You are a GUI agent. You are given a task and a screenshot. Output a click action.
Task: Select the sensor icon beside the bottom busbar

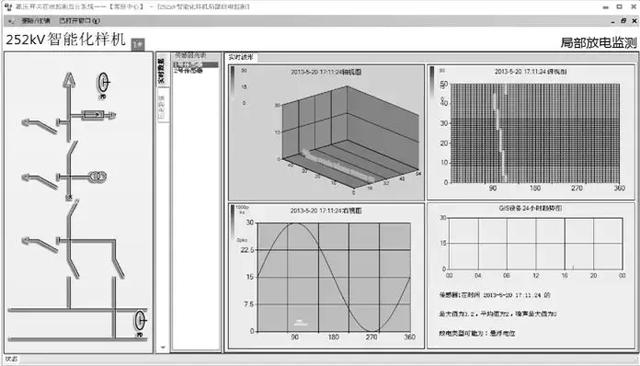pos(140,321)
